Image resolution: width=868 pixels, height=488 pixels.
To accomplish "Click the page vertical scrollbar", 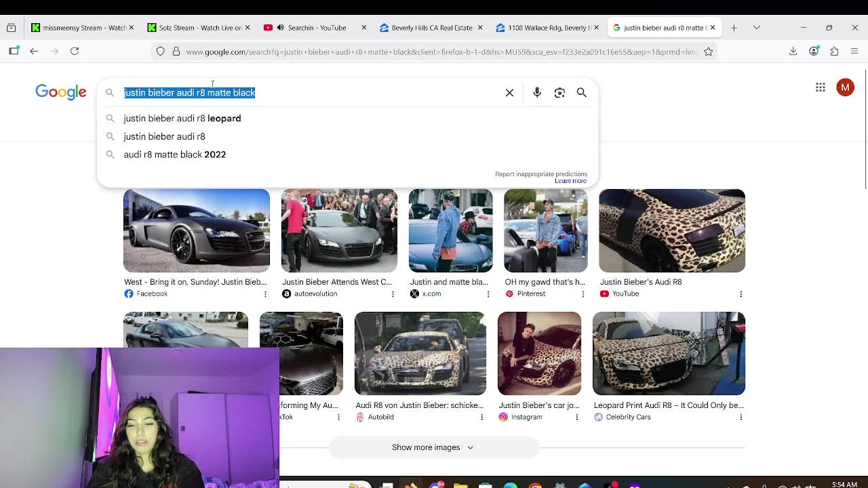I will (865, 129).
